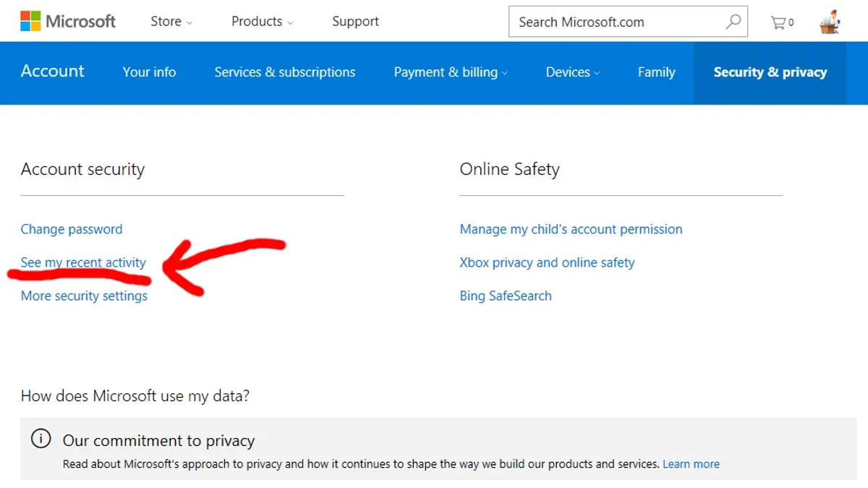The image size is (868, 488).
Task: Open Xbox privacy and online safety
Action: point(547,262)
